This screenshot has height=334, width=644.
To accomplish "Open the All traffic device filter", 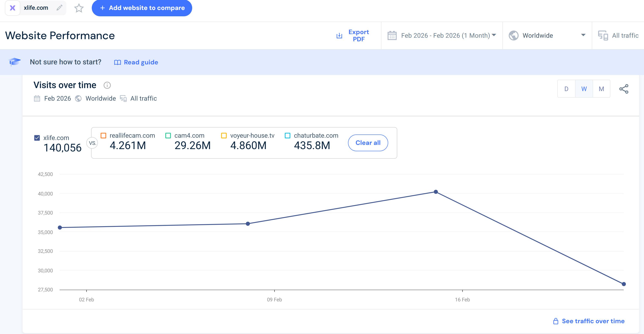I will 618,36.
